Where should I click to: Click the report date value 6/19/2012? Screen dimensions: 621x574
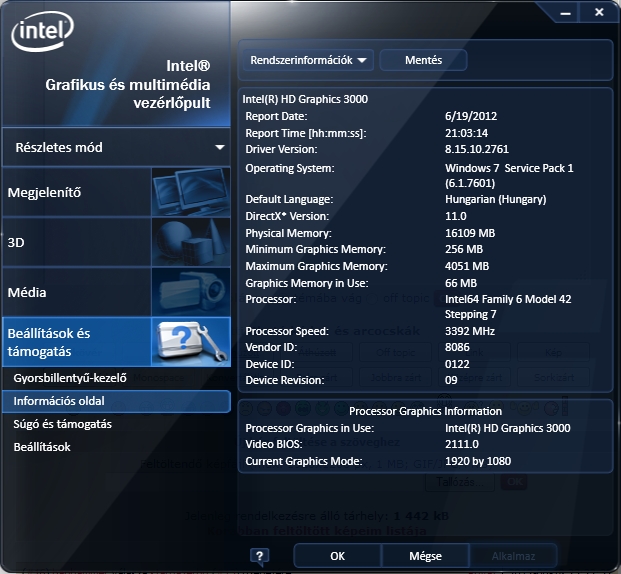[x=471, y=116]
